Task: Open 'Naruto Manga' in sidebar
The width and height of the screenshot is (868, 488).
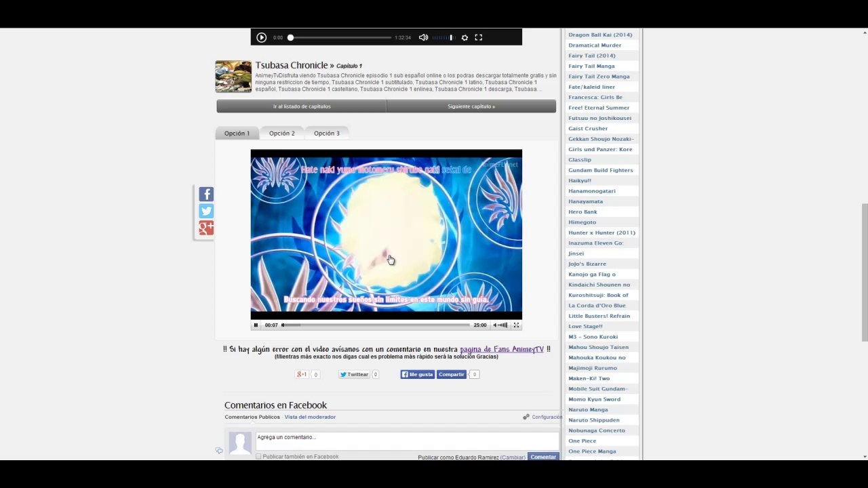Action: 588,410
